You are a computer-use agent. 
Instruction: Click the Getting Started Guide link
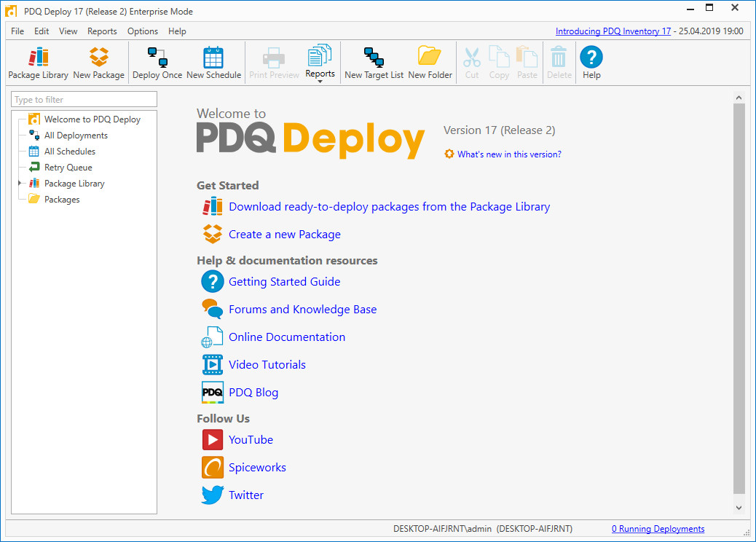pyautogui.click(x=284, y=282)
